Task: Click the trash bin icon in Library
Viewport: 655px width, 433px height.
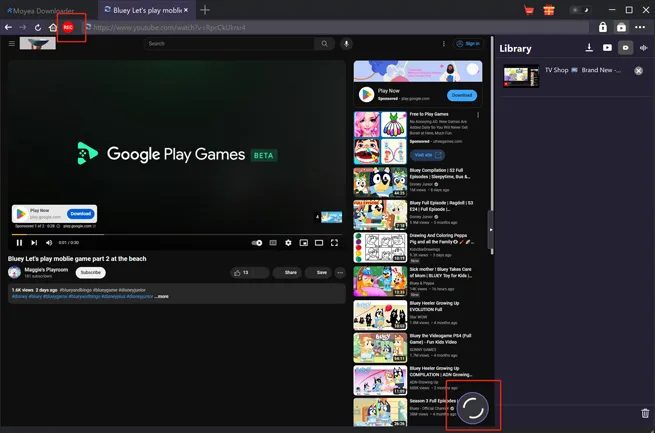Action: (x=645, y=413)
